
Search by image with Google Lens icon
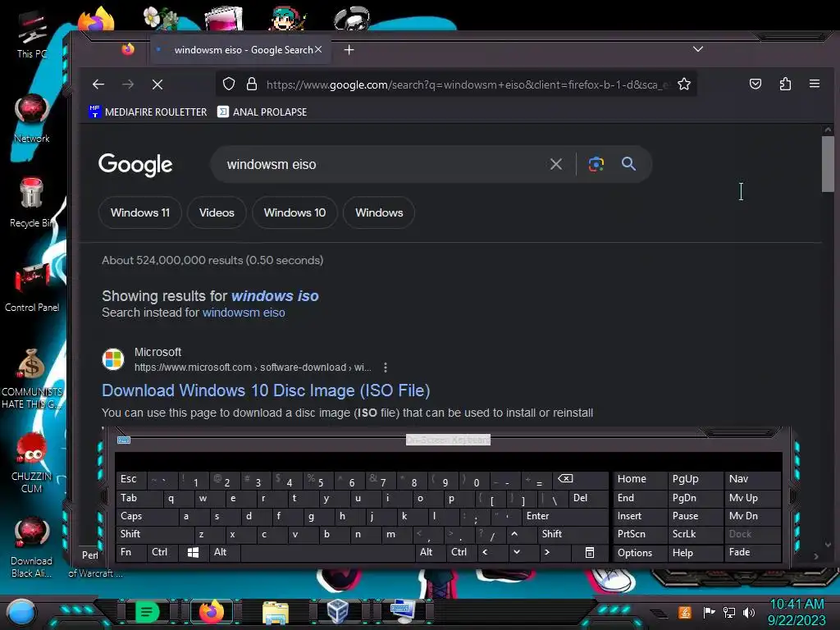[596, 164]
